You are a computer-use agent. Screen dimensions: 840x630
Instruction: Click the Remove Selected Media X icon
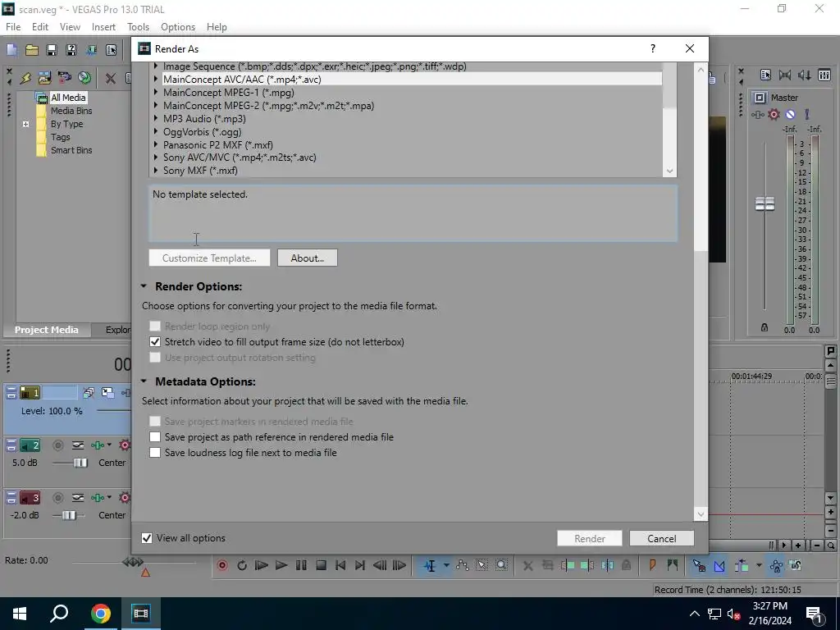(x=111, y=78)
